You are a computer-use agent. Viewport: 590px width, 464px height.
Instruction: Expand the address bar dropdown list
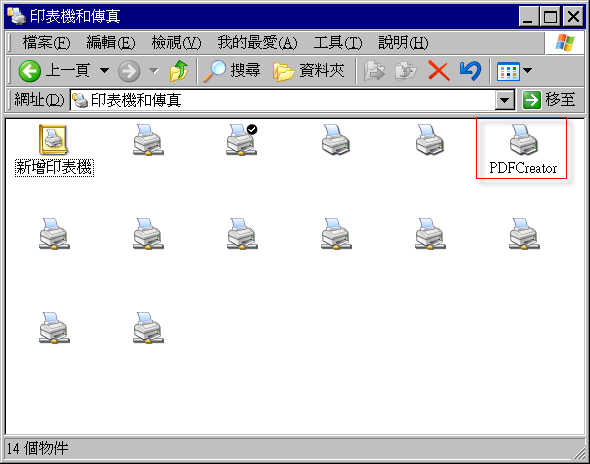point(505,100)
